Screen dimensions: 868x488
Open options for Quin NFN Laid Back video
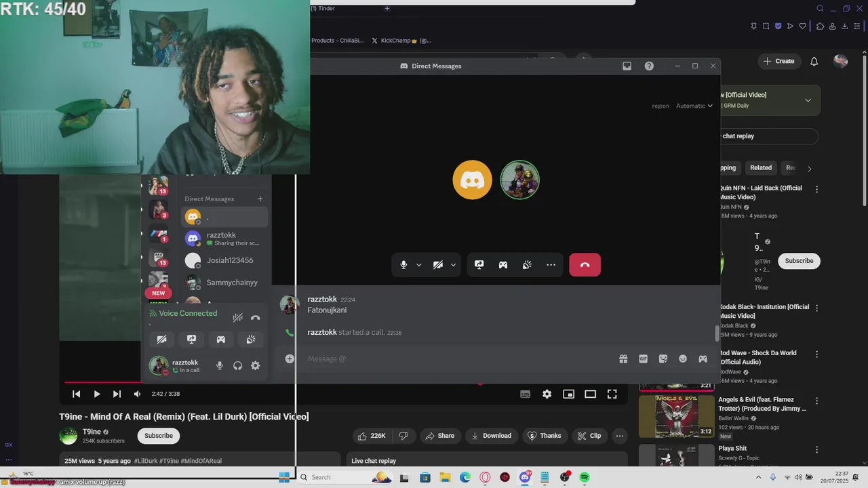click(x=816, y=189)
